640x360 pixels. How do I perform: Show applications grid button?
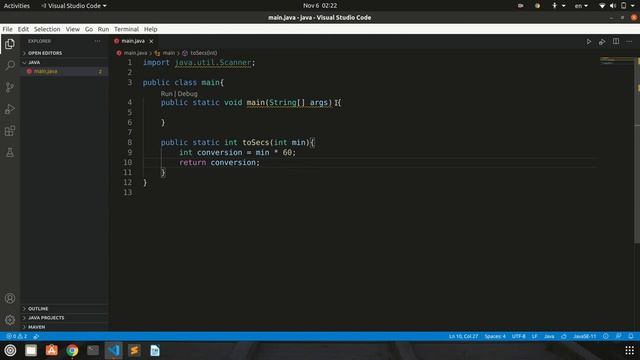[629, 350]
